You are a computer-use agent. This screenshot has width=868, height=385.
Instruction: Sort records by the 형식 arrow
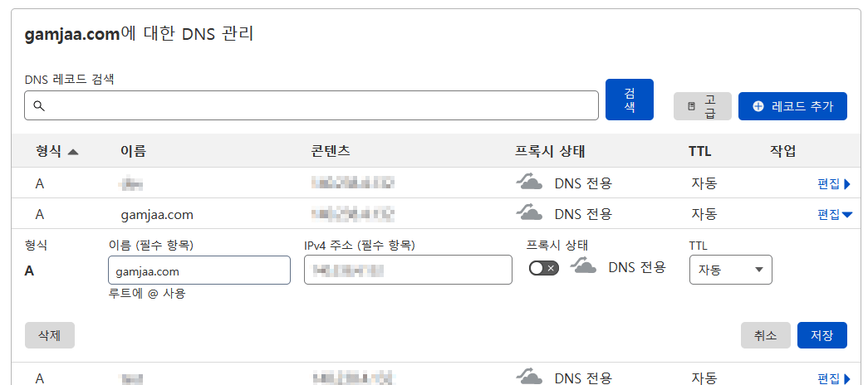tap(72, 152)
